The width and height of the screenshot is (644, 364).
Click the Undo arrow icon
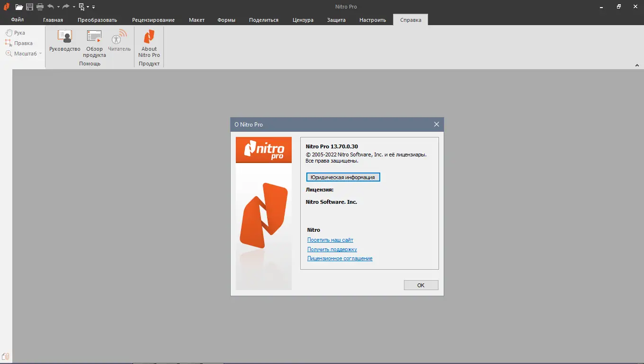click(x=51, y=7)
